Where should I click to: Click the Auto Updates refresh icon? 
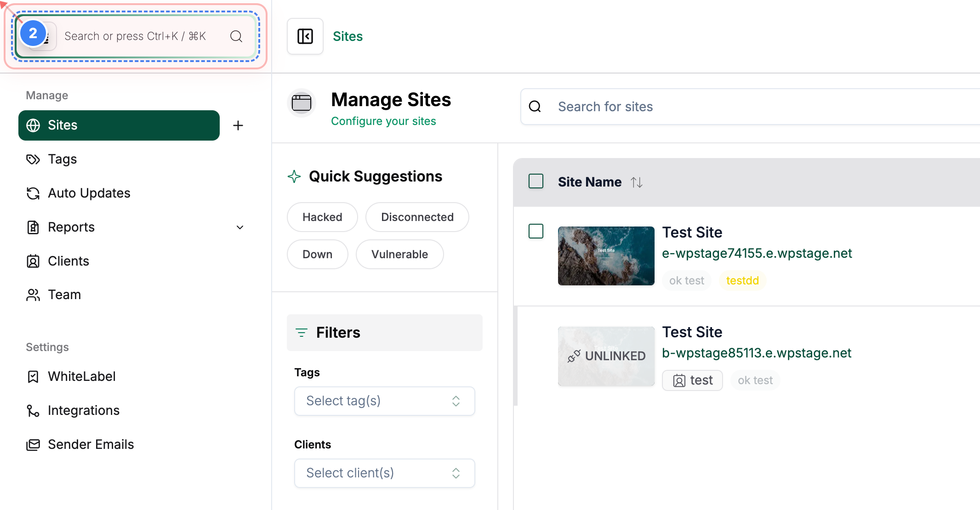tap(34, 193)
